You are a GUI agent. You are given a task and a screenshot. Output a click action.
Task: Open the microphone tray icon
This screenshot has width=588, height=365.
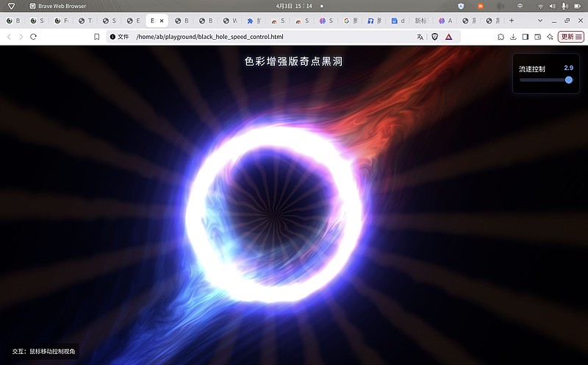click(x=564, y=6)
